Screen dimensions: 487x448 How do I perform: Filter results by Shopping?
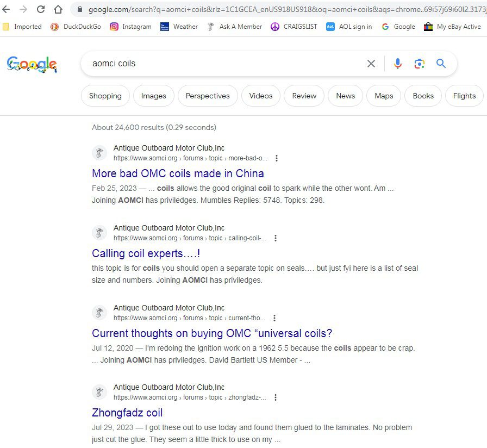[x=105, y=96]
